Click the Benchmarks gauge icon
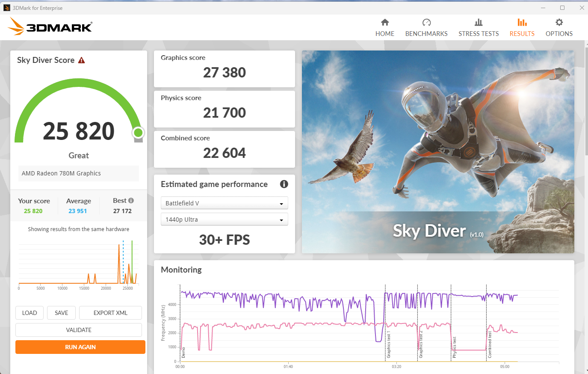Viewport: 588px width, 374px height. click(x=426, y=22)
